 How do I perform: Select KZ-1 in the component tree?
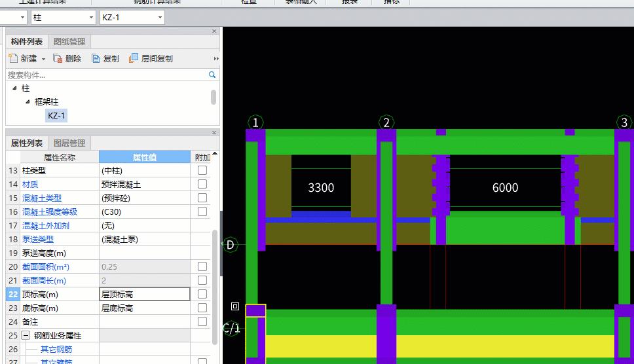(x=57, y=116)
